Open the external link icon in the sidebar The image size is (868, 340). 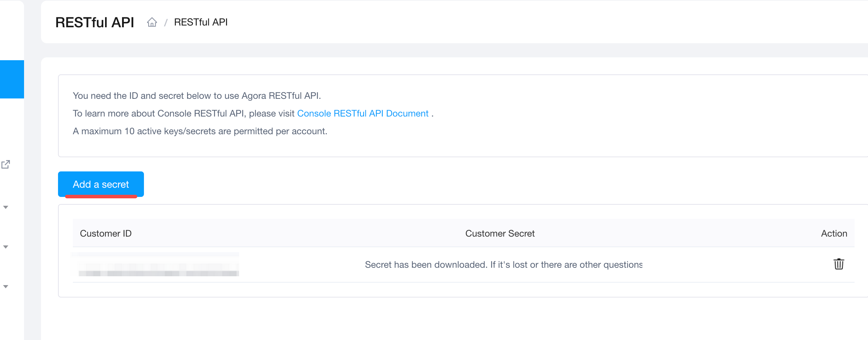click(x=6, y=164)
